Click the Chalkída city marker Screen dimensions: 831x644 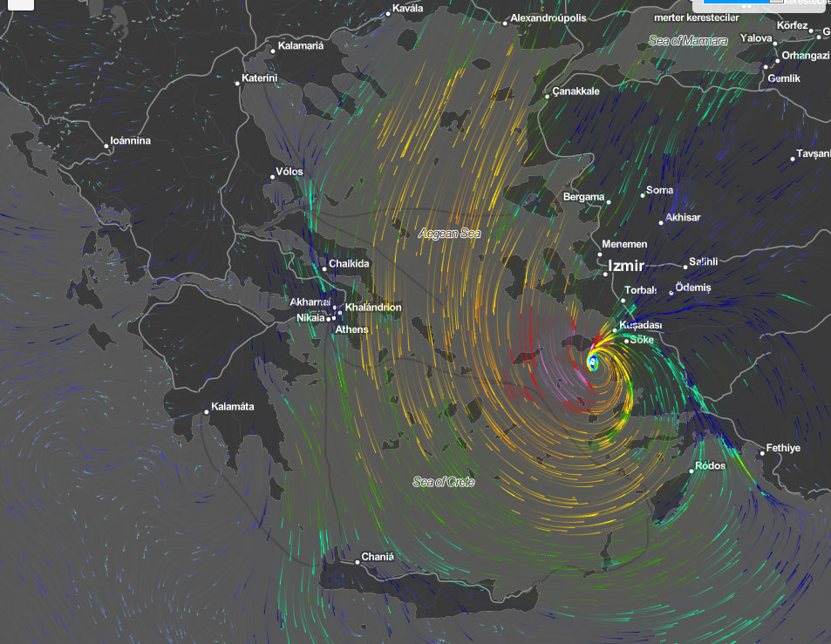click(324, 269)
